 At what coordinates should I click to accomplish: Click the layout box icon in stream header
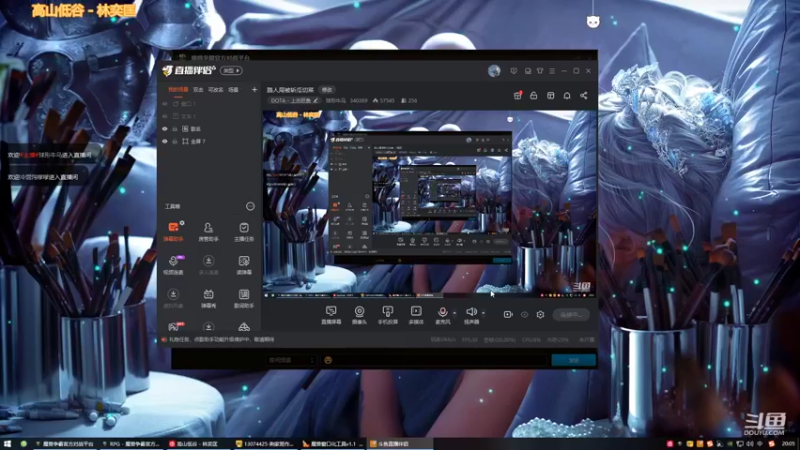[551, 95]
